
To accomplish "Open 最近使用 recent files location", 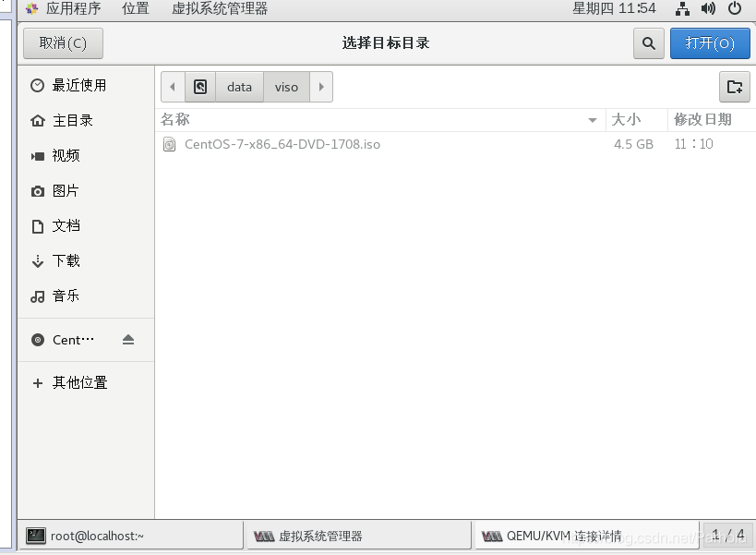I will point(86,85).
